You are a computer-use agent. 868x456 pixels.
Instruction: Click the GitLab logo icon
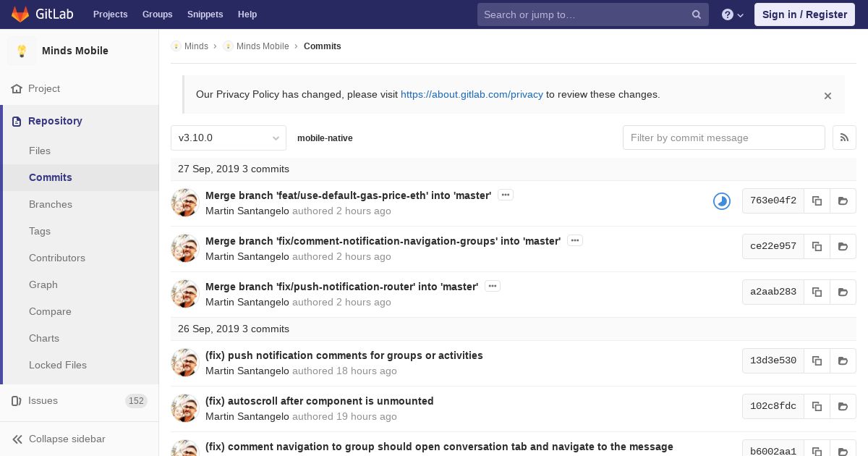(x=20, y=14)
